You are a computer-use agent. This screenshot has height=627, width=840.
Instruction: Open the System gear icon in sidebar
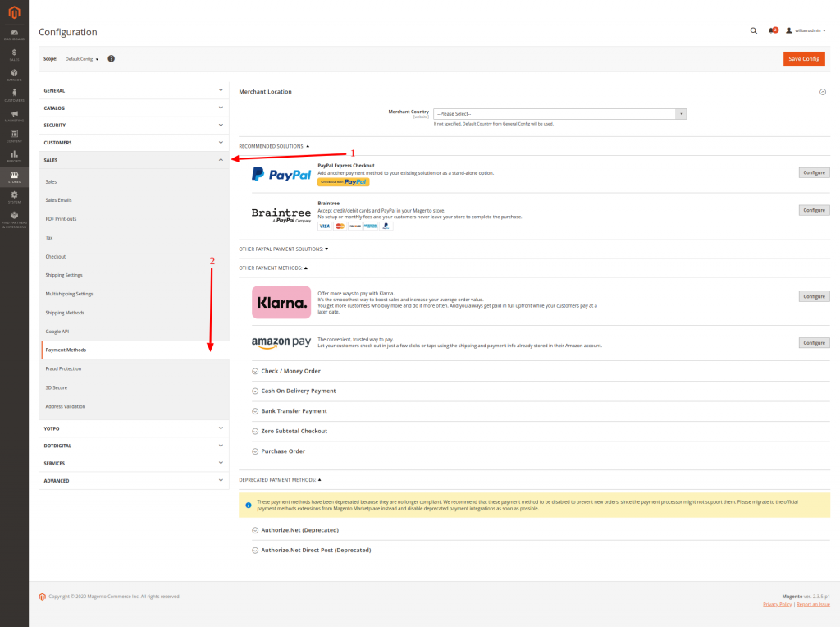pyautogui.click(x=14, y=196)
